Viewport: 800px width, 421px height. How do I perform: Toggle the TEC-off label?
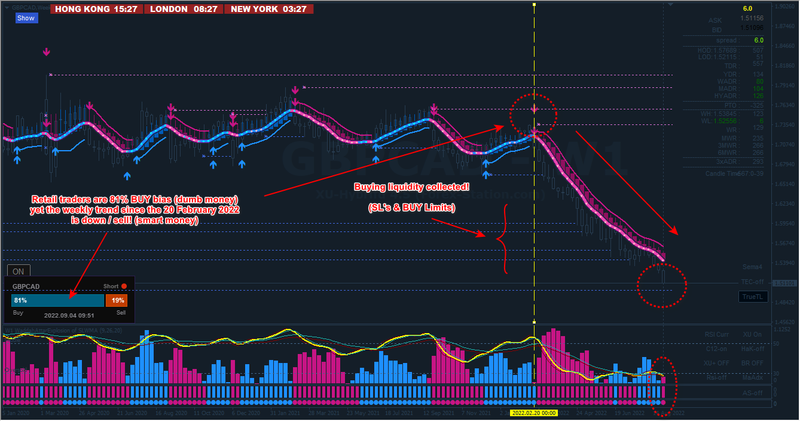point(752,282)
